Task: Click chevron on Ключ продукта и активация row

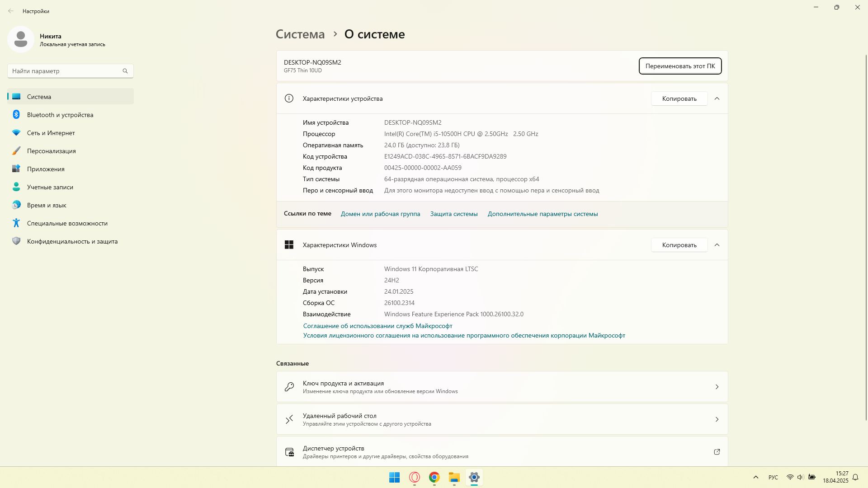Action: (x=717, y=387)
